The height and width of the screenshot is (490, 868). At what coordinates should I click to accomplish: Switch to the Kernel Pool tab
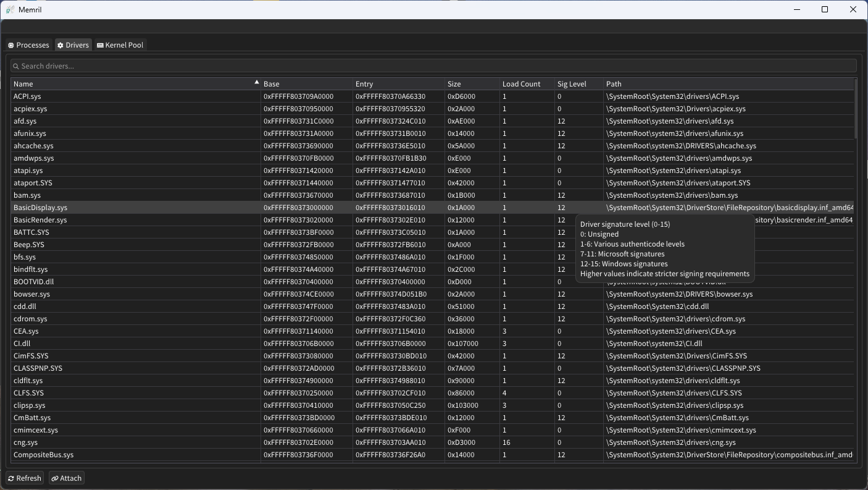[x=120, y=45]
